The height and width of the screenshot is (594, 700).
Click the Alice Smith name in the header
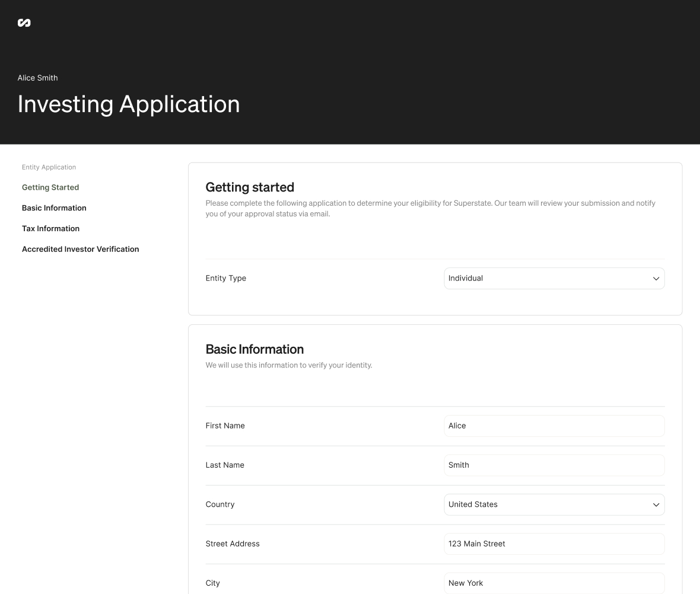pos(37,78)
